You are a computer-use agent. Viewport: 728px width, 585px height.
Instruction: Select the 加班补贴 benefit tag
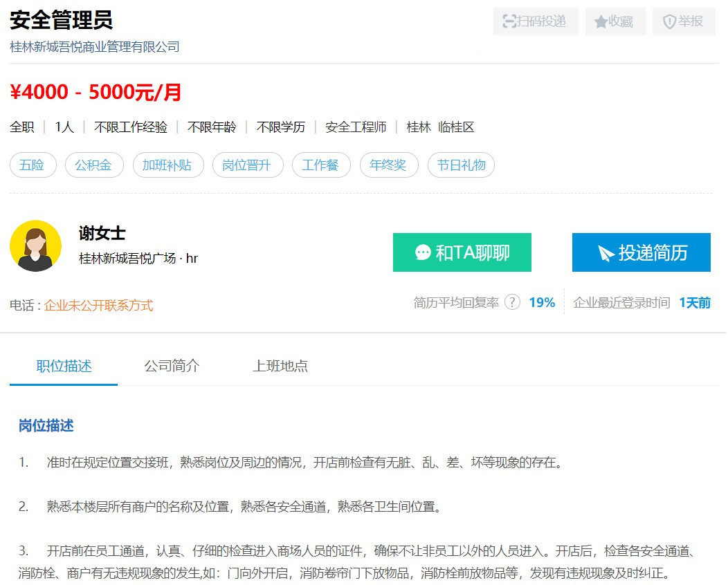coord(168,165)
